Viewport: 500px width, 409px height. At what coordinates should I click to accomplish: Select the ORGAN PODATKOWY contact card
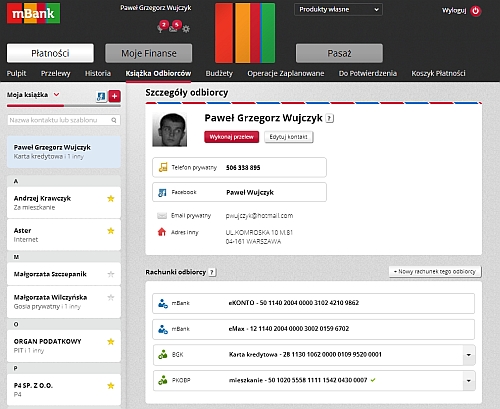point(64,346)
